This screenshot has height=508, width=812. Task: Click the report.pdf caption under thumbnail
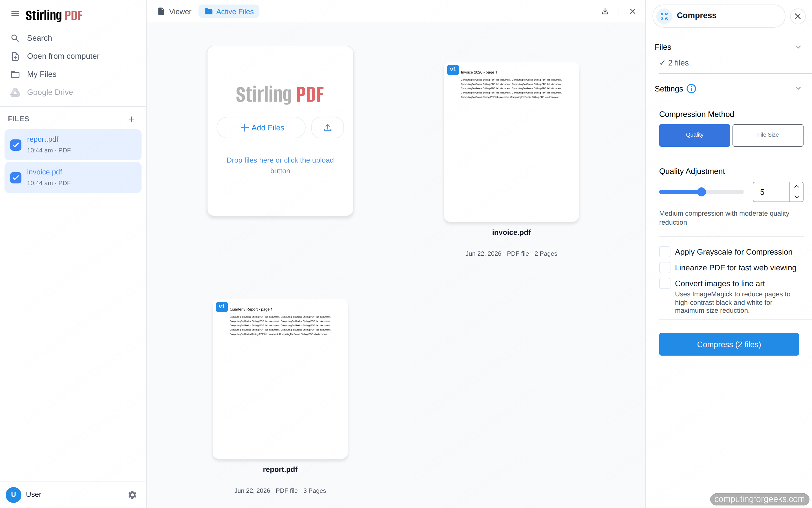pos(280,469)
